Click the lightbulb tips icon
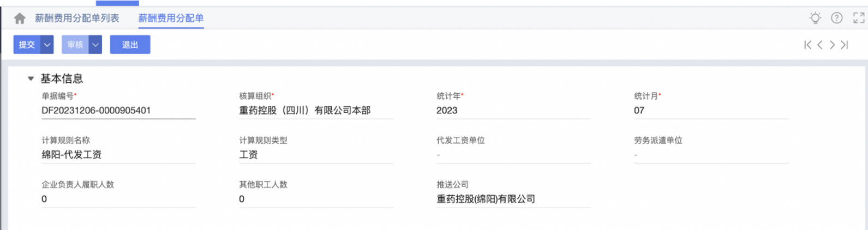Viewport: 868px width, 230px height. tap(815, 18)
